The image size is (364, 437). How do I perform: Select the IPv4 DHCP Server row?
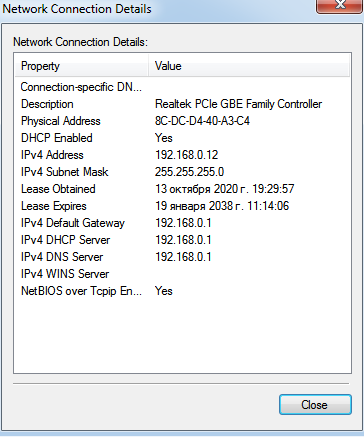(182, 240)
